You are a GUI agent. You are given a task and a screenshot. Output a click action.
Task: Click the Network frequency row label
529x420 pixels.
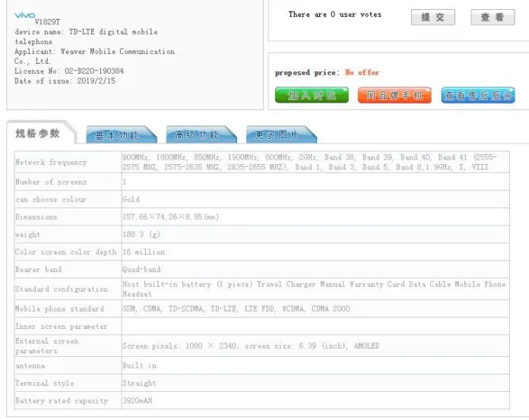click(51, 162)
